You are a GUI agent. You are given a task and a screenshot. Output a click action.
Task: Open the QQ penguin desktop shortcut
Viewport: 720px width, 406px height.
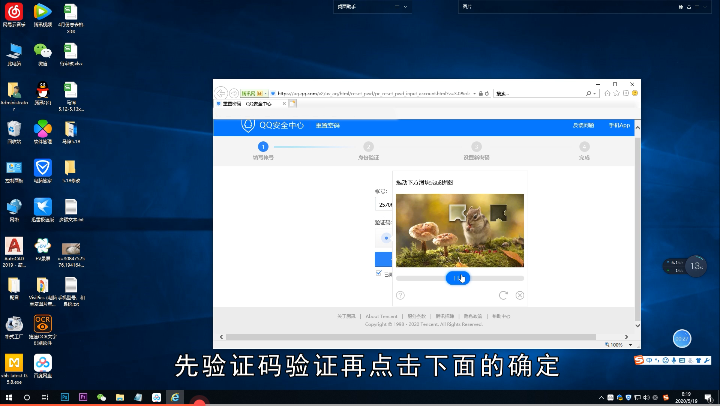(x=42, y=91)
